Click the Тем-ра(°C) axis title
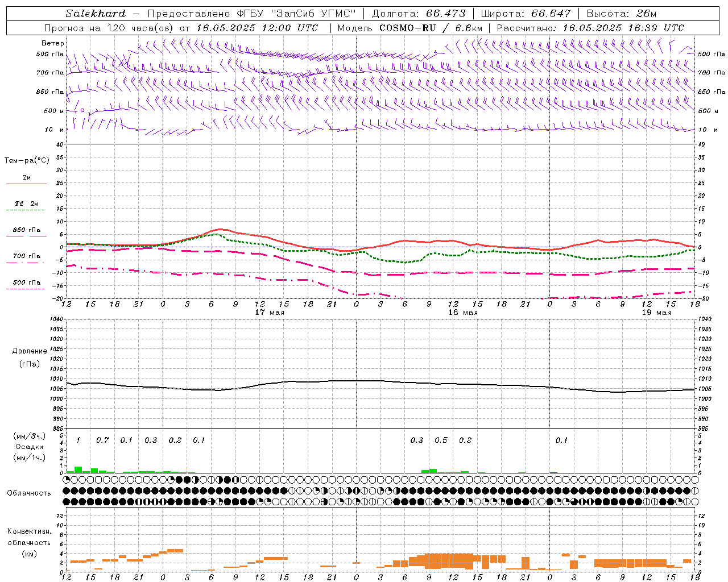Screen dimensions: 728x582 tap(27, 161)
